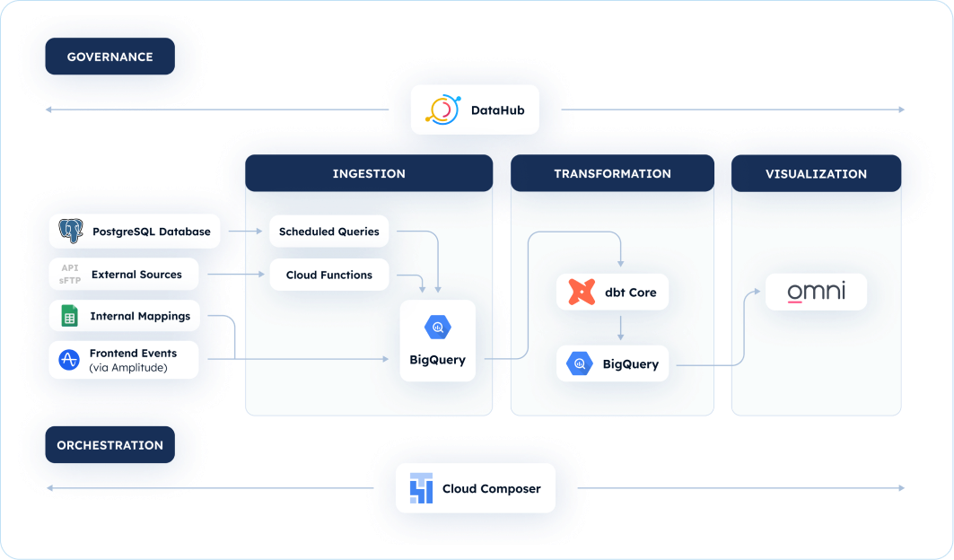Click the PostgreSQL Database text
954x560 pixels.
[152, 232]
